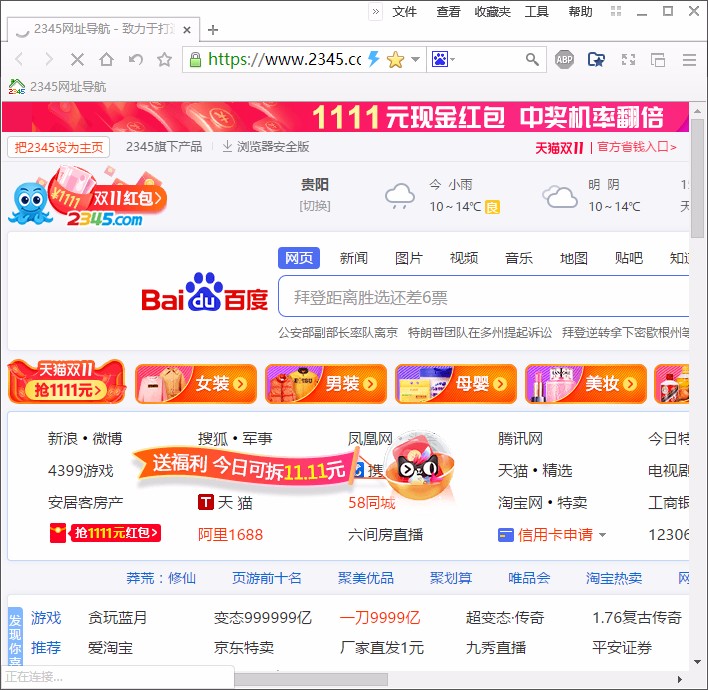Go to the home page icon
708x690 pixels.
pyautogui.click(x=107, y=59)
